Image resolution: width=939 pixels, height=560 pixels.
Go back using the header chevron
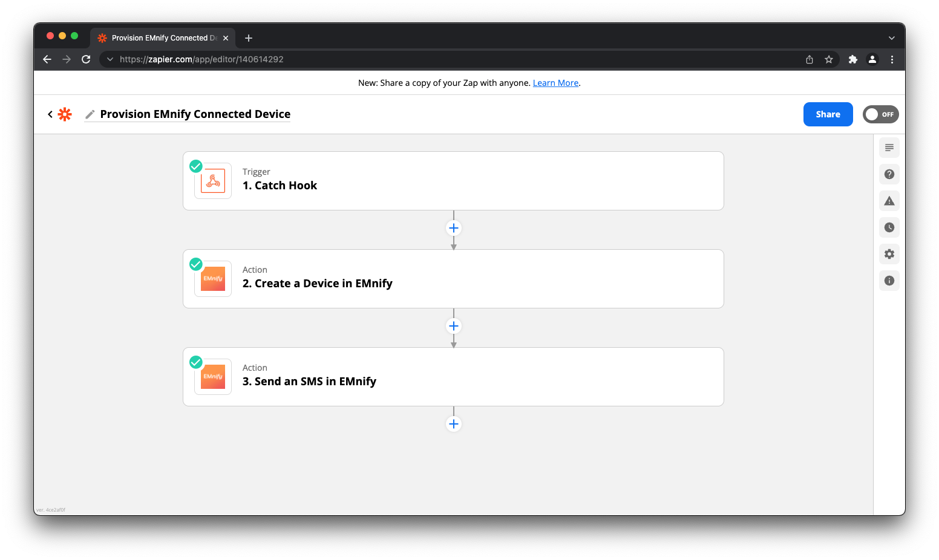pos(50,114)
